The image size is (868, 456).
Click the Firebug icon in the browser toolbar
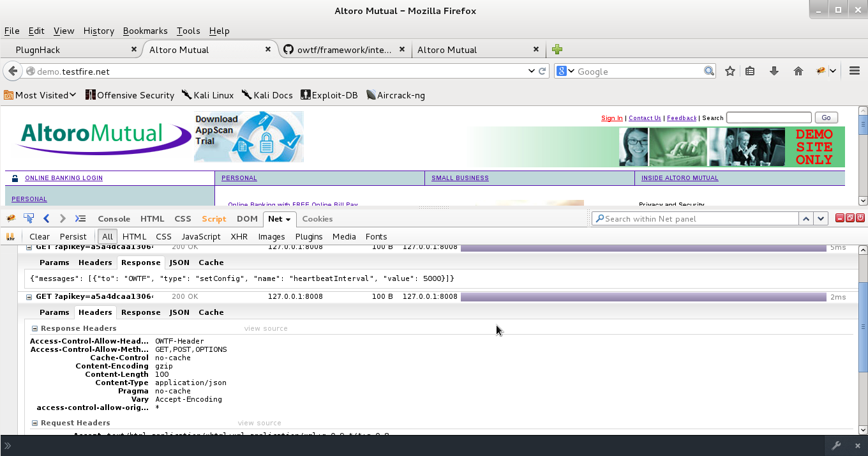821,72
